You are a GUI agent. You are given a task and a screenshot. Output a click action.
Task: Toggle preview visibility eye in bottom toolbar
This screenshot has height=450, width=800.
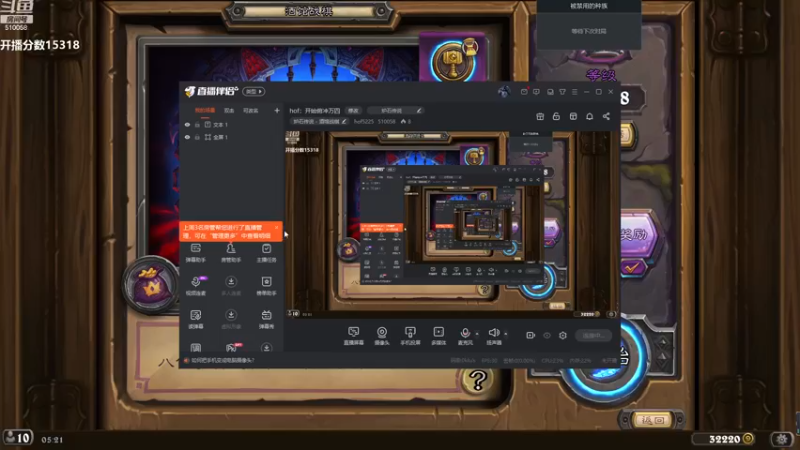click(547, 335)
